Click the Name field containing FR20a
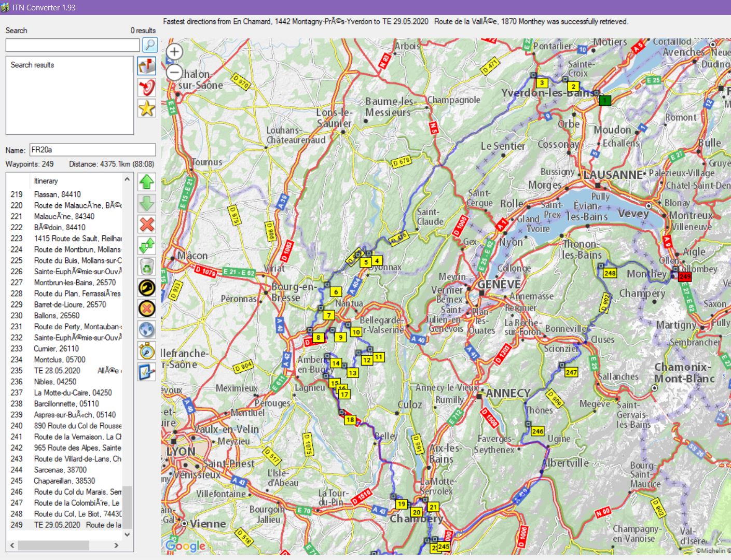 (92, 150)
